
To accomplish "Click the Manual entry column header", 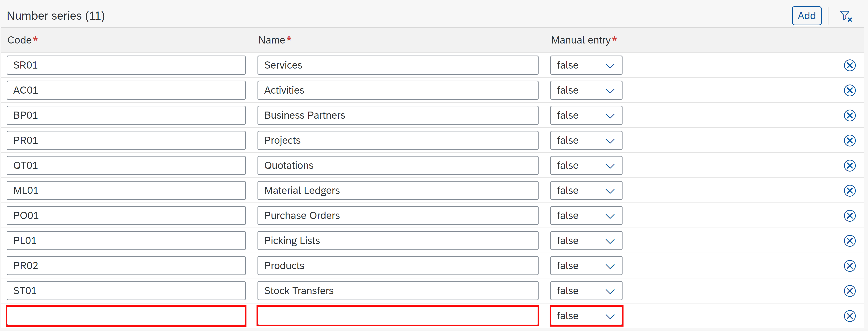I will [x=583, y=40].
